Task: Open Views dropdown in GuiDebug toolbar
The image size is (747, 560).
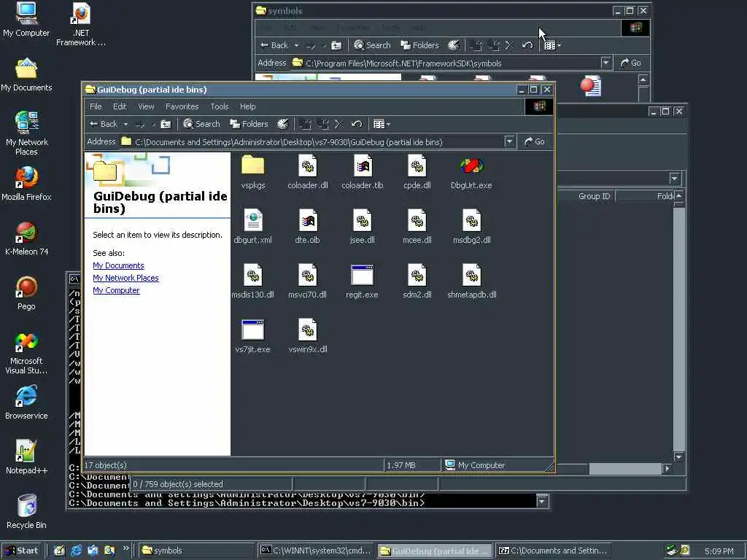Action: tap(382, 124)
